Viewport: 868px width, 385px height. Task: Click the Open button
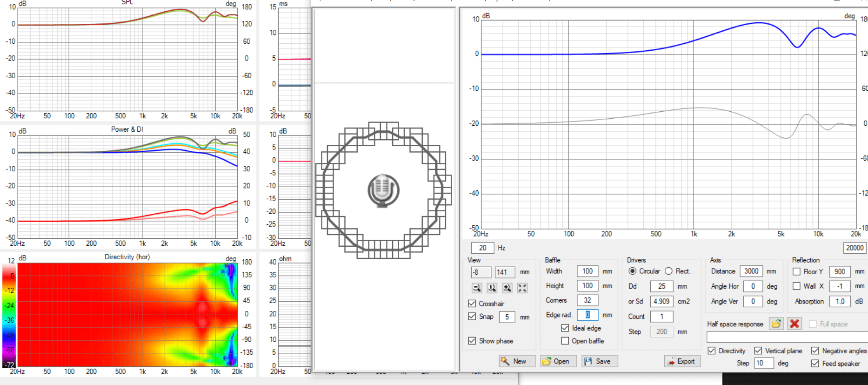tap(559, 361)
